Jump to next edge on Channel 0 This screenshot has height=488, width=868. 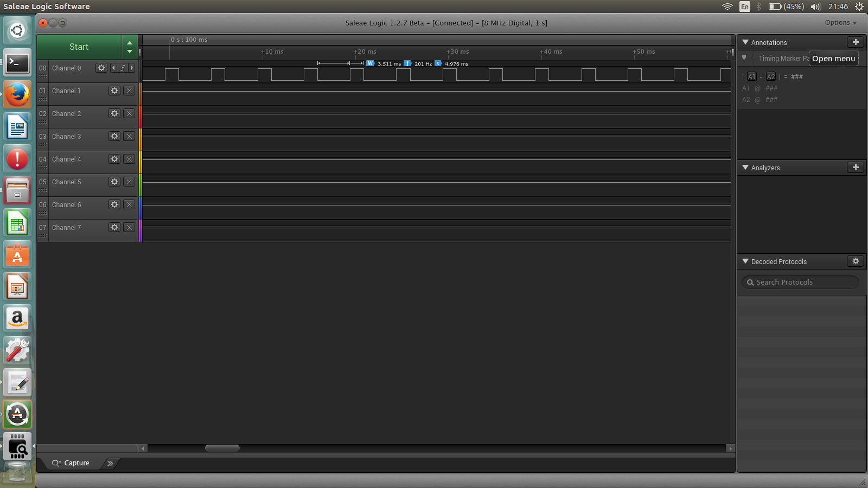132,68
